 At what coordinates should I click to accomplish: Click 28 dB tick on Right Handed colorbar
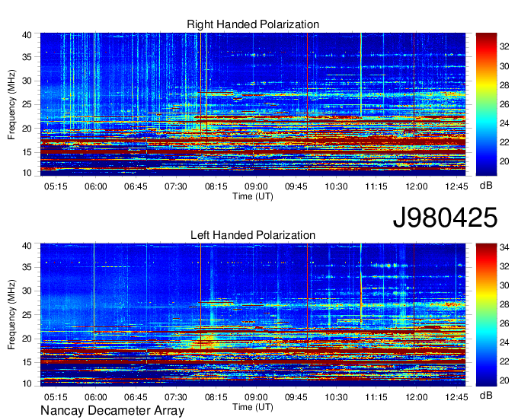coord(504,85)
